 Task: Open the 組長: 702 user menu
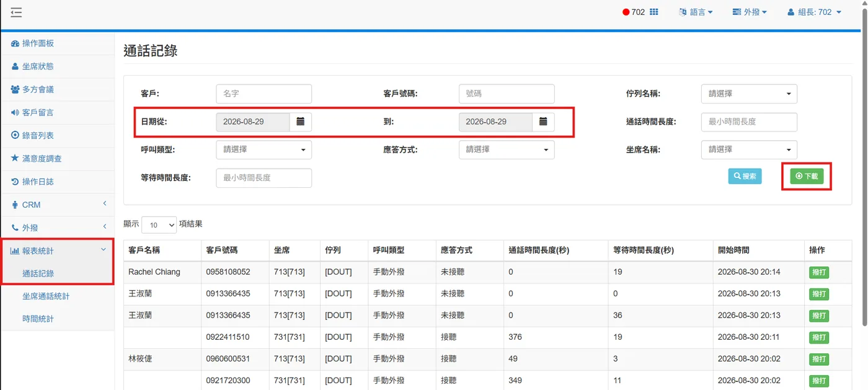point(814,12)
